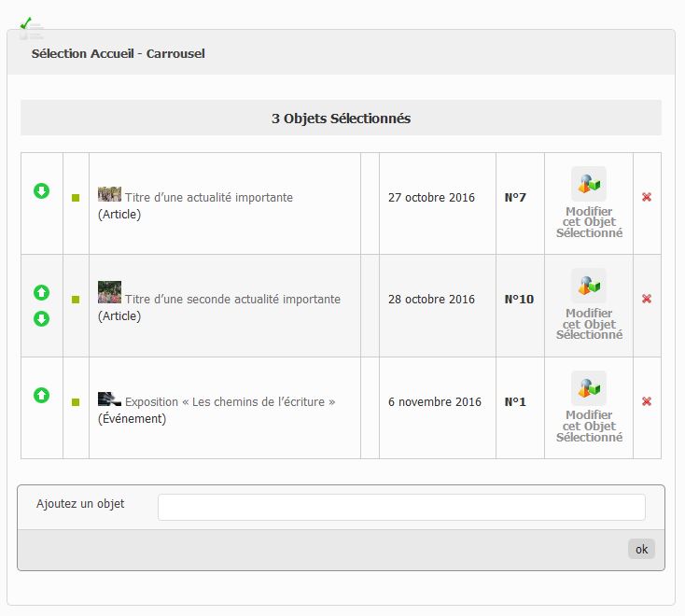685x616 pixels.
Task: Click the thumbnail of the Exposition event
Action: coord(109,399)
